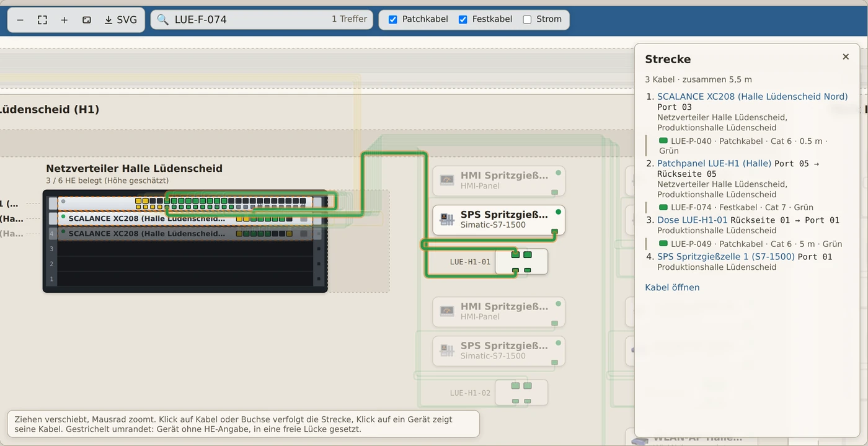This screenshot has width=868, height=446.
Task: Uncheck the Festkabel checkbox
Action: [463, 20]
